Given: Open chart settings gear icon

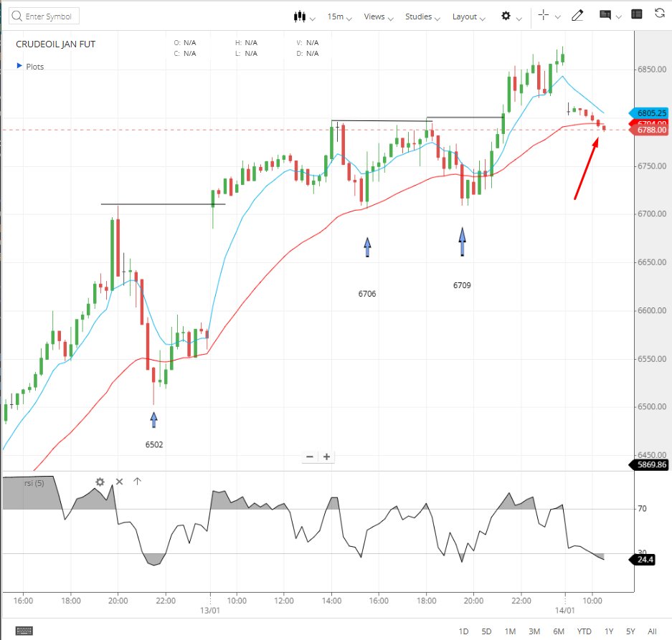Looking at the screenshot, I should [x=506, y=16].
